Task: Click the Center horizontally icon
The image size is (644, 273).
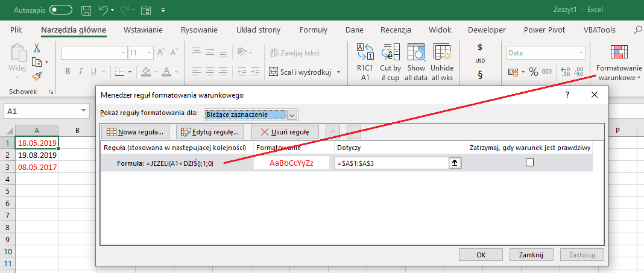Action: tap(210, 72)
